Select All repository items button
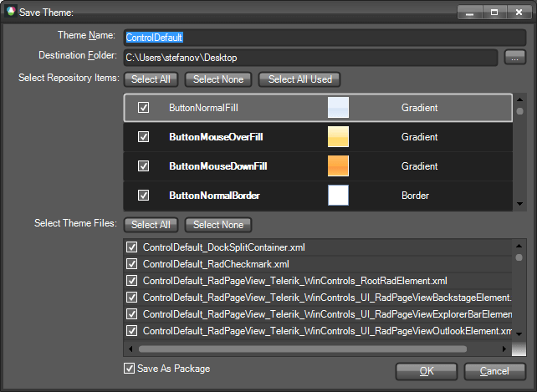This screenshot has width=537, height=392. point(151,79)
